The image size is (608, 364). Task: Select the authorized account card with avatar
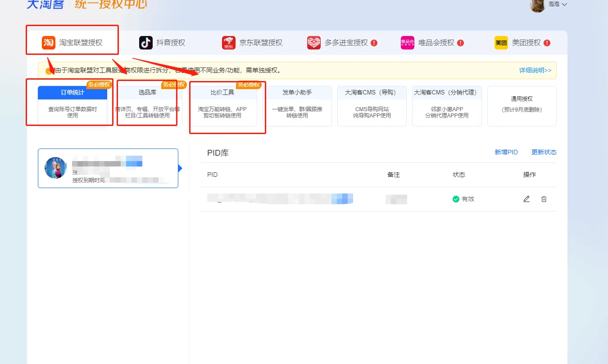[108, 168]
